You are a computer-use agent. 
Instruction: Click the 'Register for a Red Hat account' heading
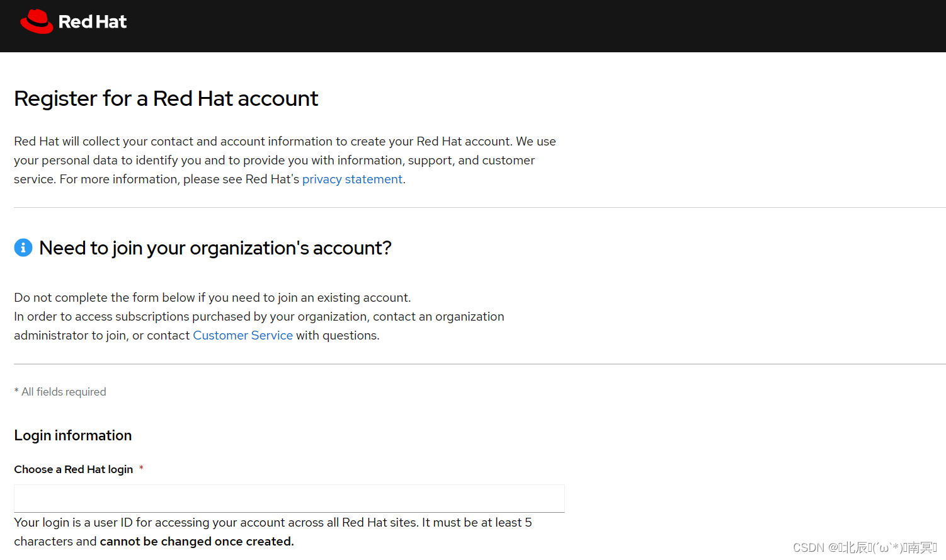(x=166, y=99)
